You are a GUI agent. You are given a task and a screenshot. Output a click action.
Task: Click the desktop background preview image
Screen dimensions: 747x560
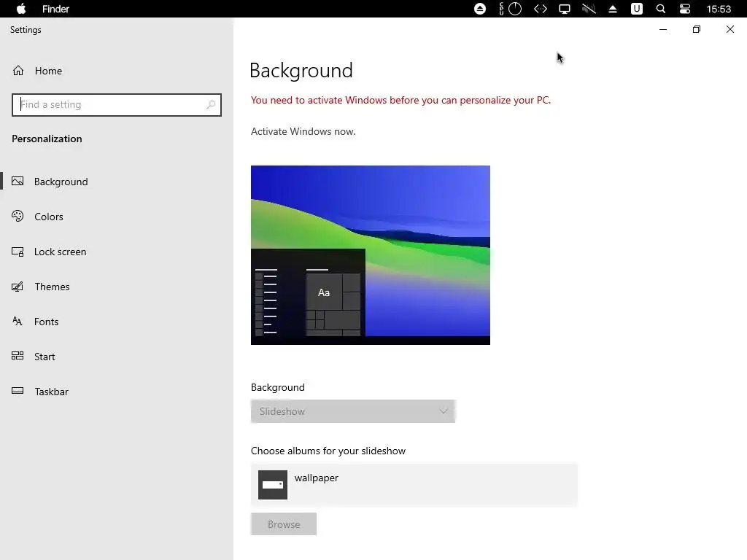point(370,255)
